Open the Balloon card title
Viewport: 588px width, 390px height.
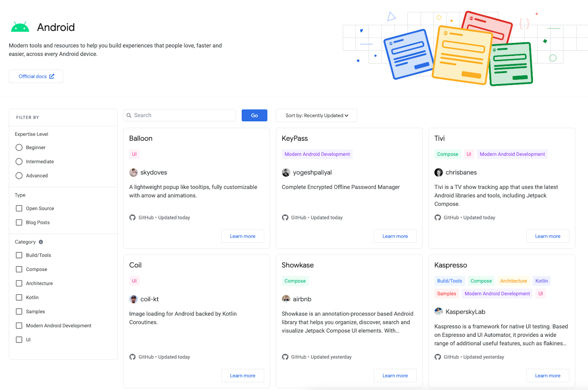(141, 138)
